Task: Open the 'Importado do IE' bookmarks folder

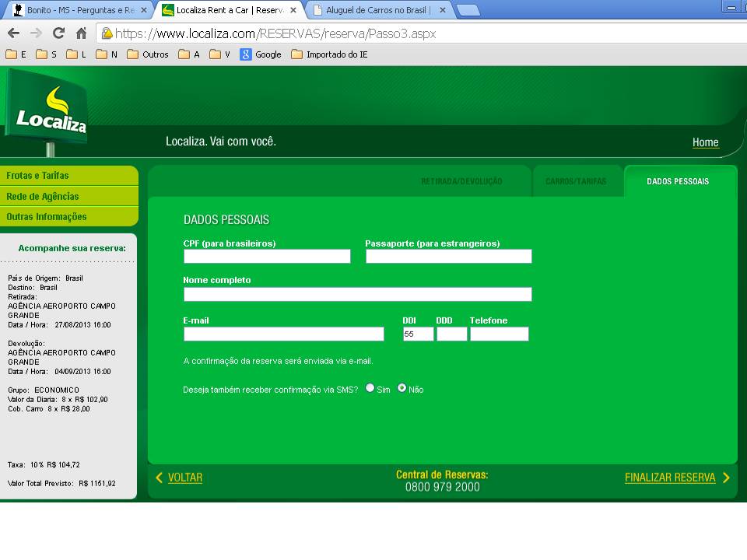Action: point(329,54)
